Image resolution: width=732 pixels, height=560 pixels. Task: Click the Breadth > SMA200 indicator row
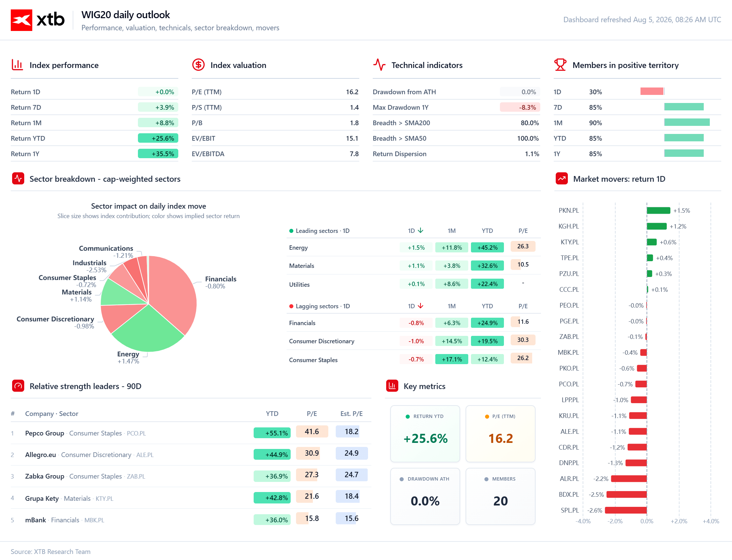click(x=456, y=123)
